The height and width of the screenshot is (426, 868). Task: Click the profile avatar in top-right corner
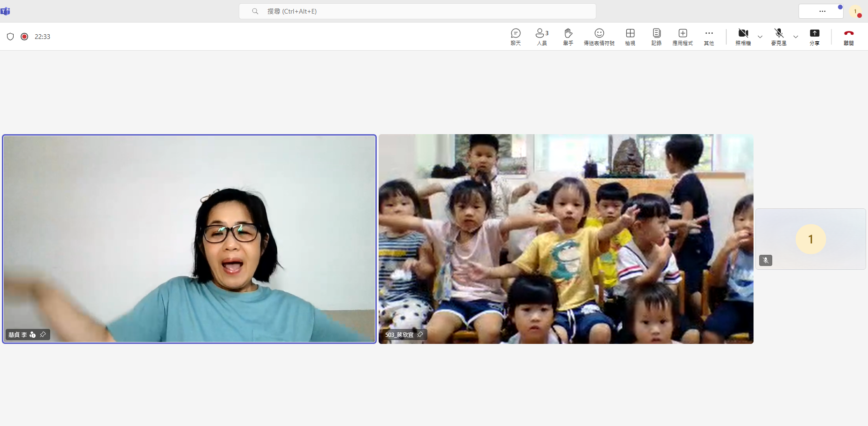(855, 11)
